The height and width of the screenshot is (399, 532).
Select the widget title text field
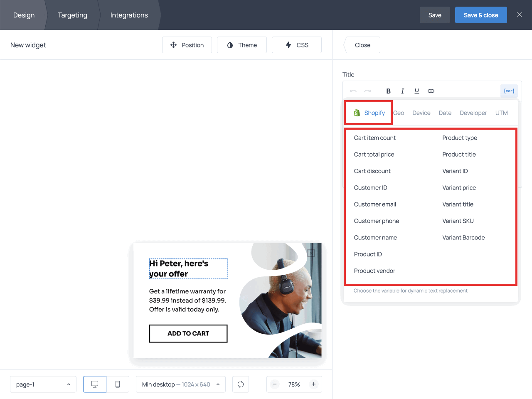(188, 269)
